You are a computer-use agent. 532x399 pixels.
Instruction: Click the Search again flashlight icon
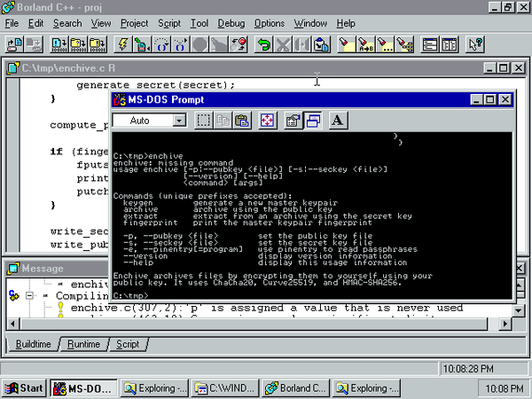click(x=385, y=44)
